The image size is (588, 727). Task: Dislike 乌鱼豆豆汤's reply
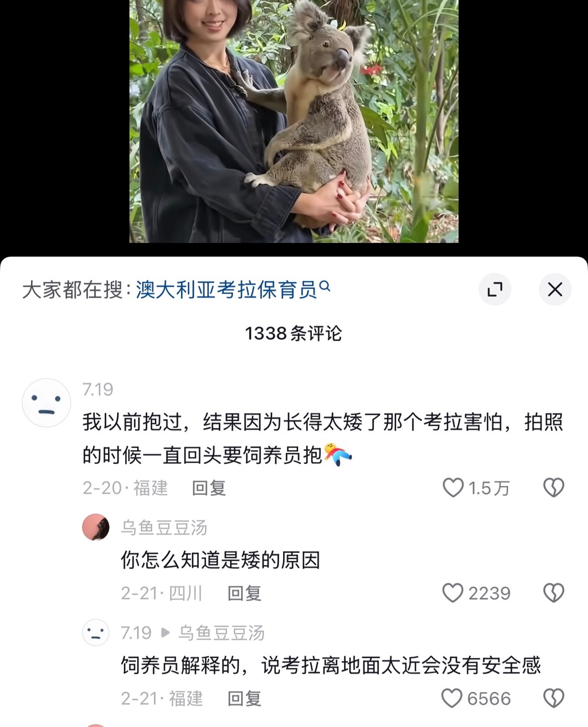[x=554, y=593]
